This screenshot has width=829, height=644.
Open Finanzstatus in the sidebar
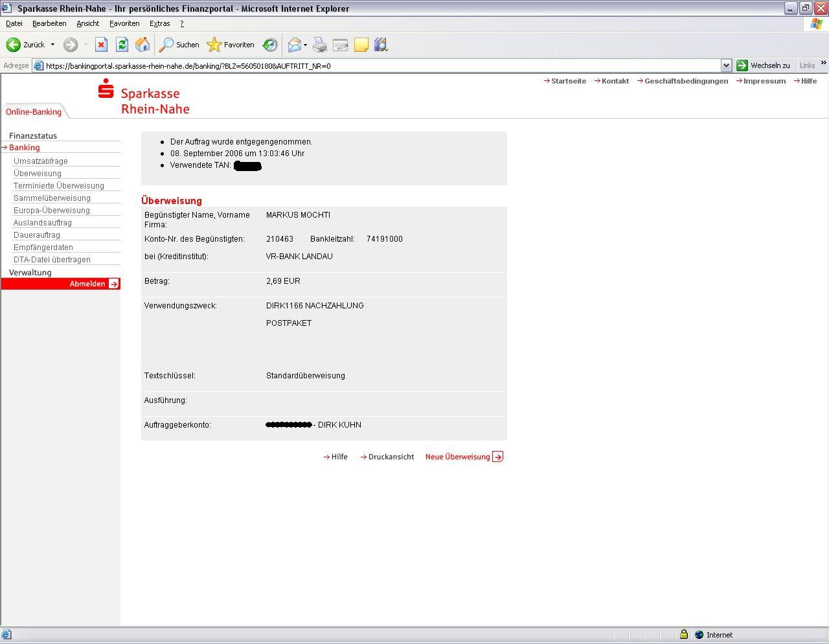point(33,135)
